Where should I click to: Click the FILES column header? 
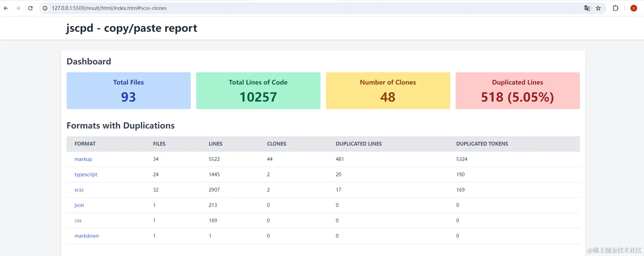coord(159,144)
